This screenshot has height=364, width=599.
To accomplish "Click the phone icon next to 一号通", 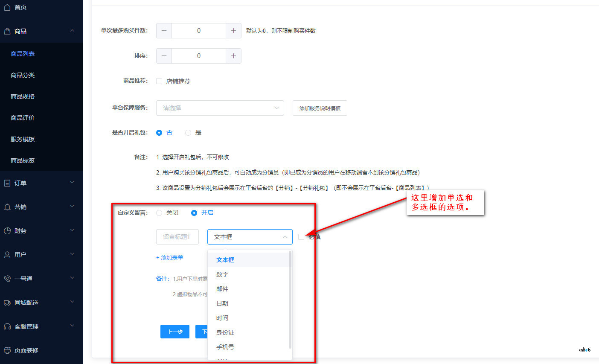I will pos(7,278).
